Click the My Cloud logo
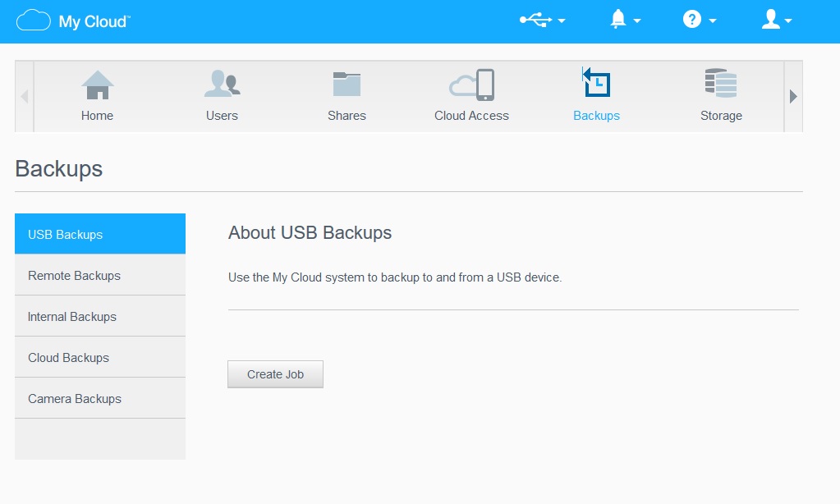840x504 pixels. coord(73,21)
